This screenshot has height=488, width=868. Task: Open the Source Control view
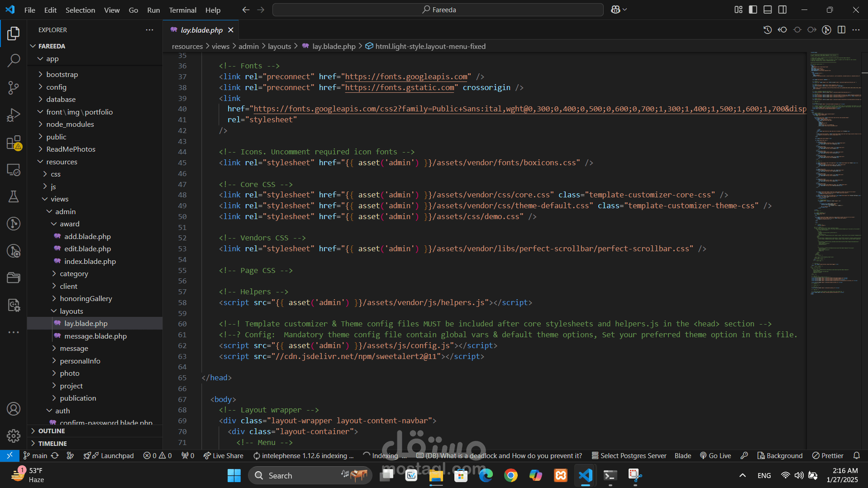click(14, 88)
